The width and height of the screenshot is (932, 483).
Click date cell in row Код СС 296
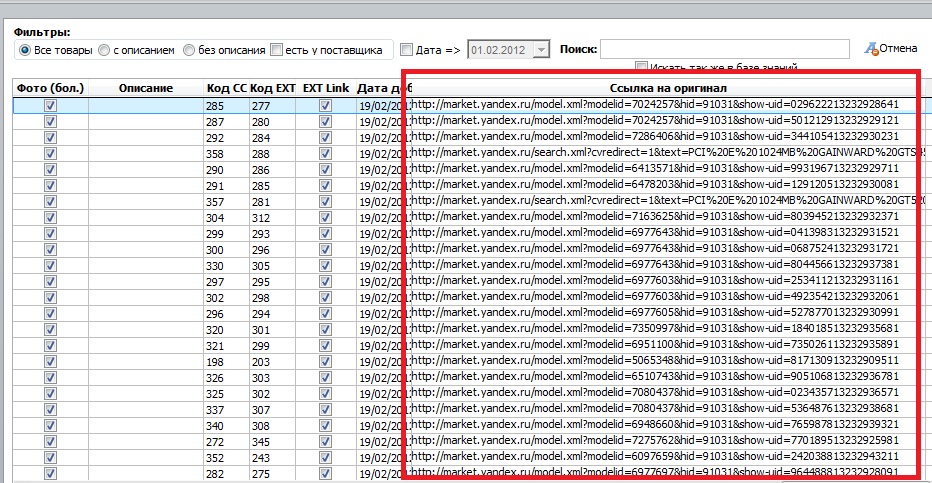[383, 314]
